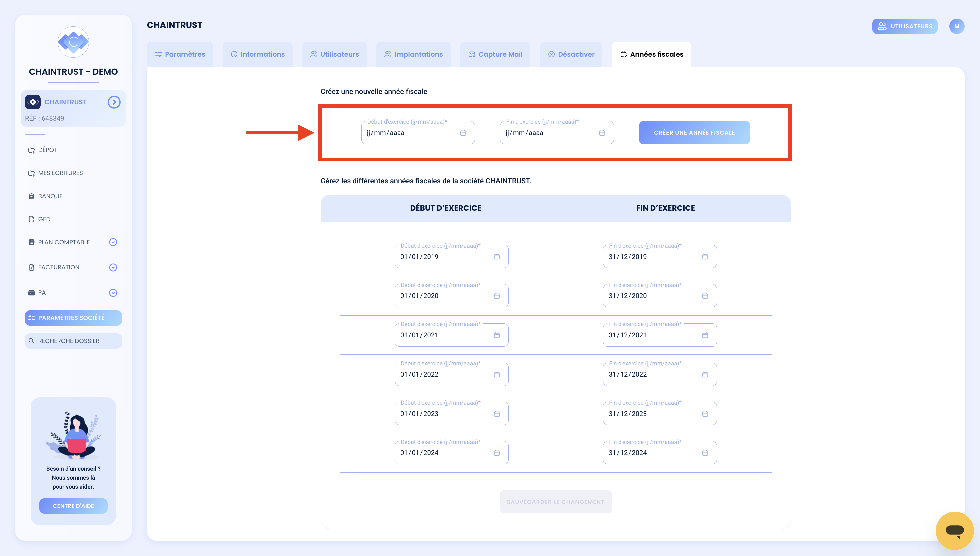Open the PA menu item
Screen dimensions: 980x556
[37, 293]
